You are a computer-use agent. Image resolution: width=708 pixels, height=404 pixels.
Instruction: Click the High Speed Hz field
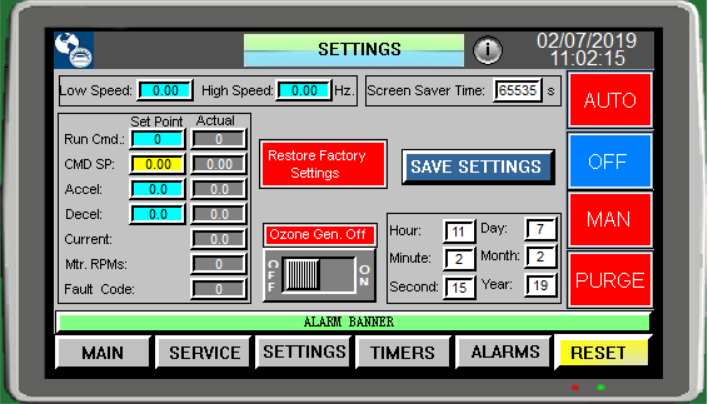click(x=303, y=91)
